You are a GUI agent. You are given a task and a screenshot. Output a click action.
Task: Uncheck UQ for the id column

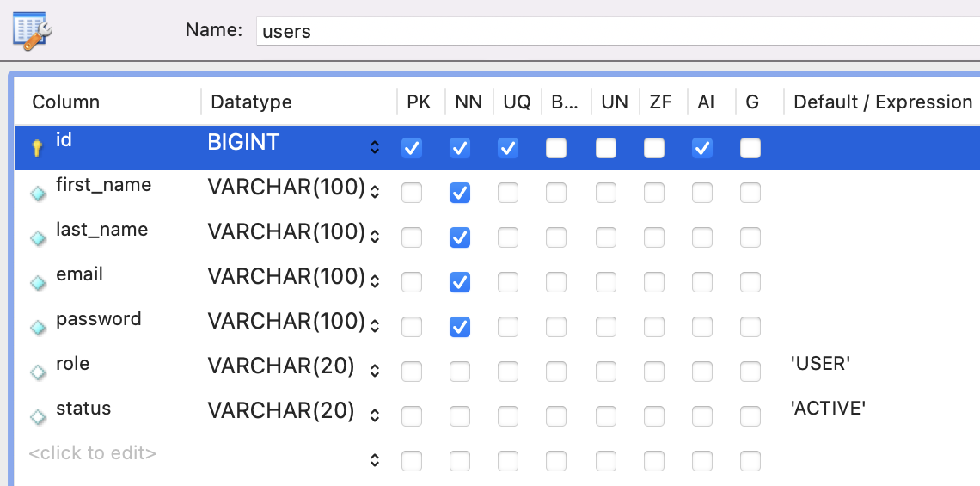point(507,148)
